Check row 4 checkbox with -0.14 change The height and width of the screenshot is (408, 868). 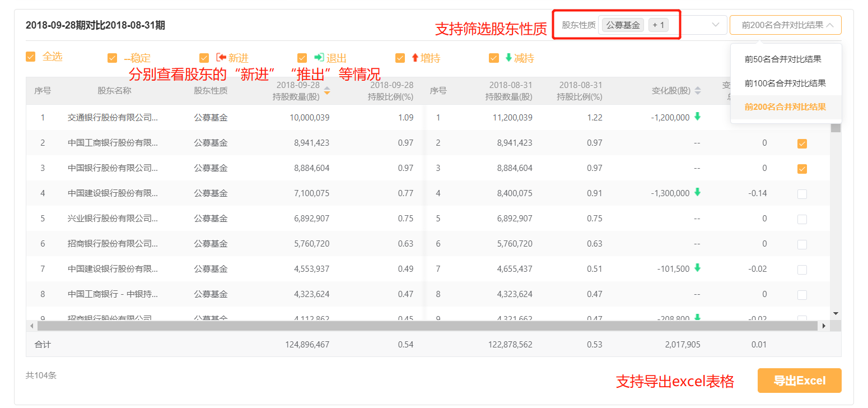pyautogui.click(x=802, y=194)
